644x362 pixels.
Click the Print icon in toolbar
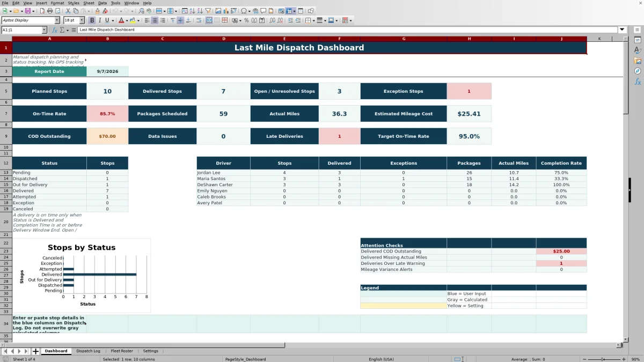(49, 11)
